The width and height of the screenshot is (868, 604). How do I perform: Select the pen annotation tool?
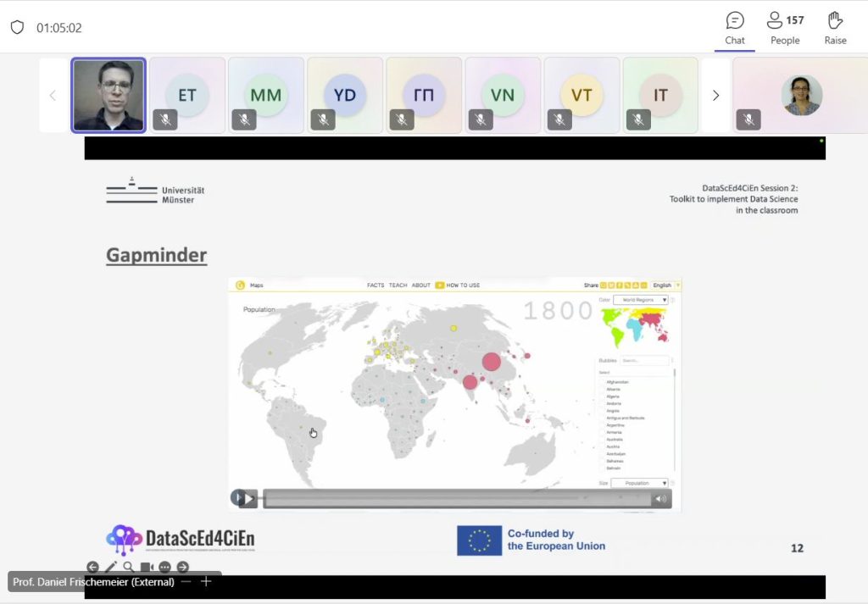point(111,567)
